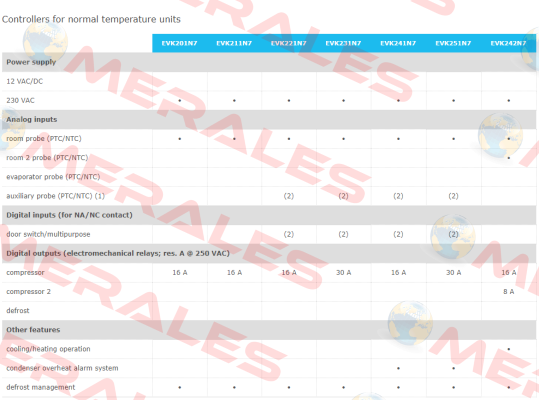Viewport: 539px width, 400px height.
Task: Click compressor '30 A' value under EVK231N7
Action: click(344, 273)
